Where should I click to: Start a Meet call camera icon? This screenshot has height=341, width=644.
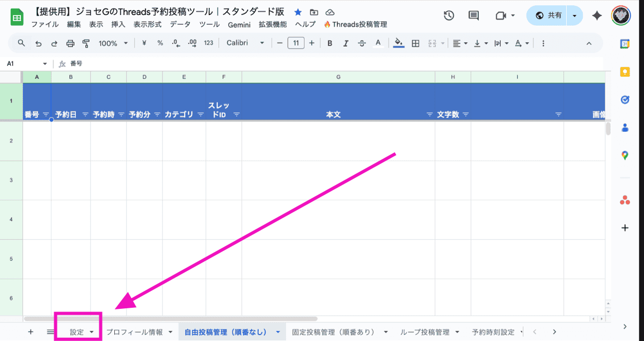point(501,16)
